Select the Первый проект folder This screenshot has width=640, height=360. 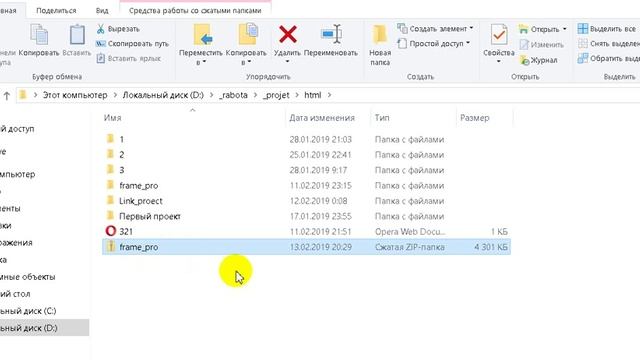pos(306,216)
